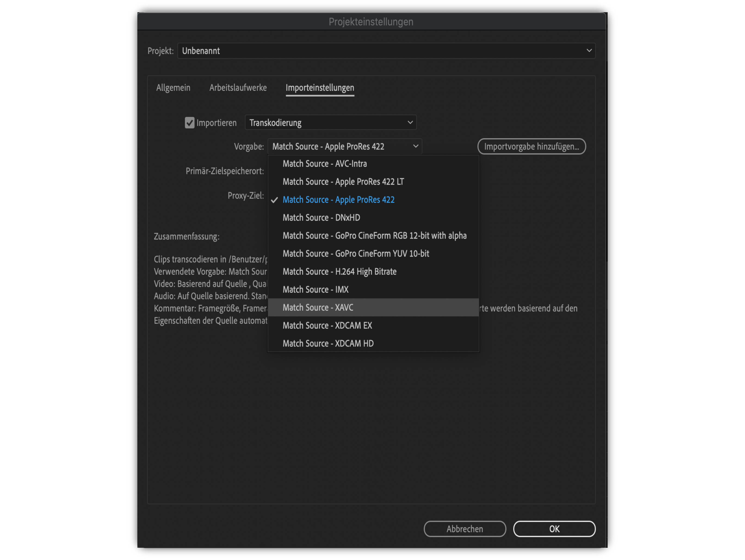The width and height of the screenshot is (745, 560).
Task: Toggle the Importieren checkbox
Action: [x=190, y=123]
